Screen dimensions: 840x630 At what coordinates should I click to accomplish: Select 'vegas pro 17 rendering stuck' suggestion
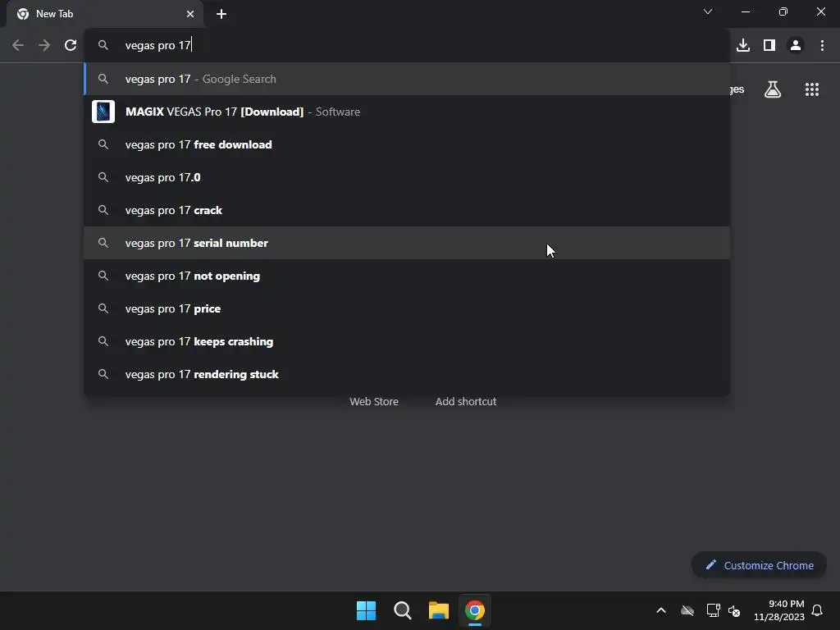point(407,374)
